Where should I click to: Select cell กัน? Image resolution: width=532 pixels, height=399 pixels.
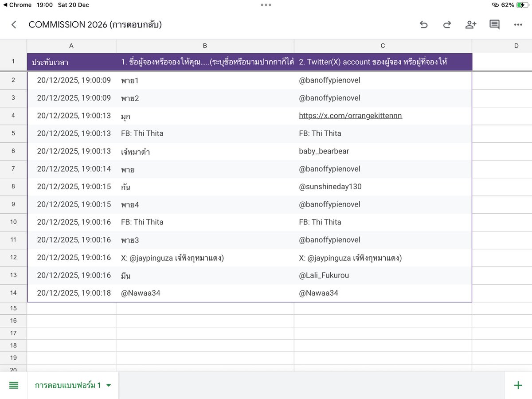click(205, 187)
